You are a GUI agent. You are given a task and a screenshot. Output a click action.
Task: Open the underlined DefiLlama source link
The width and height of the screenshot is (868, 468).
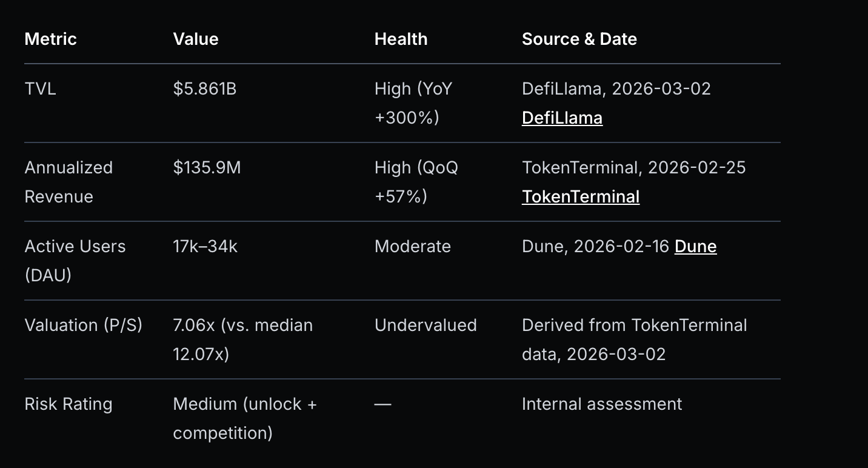click(562, 118)
